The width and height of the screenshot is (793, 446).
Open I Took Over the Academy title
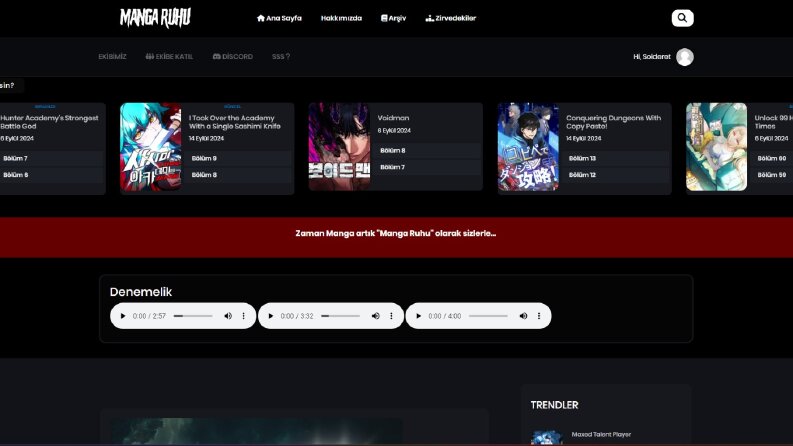pyautogui.click(x=235, y=122)
